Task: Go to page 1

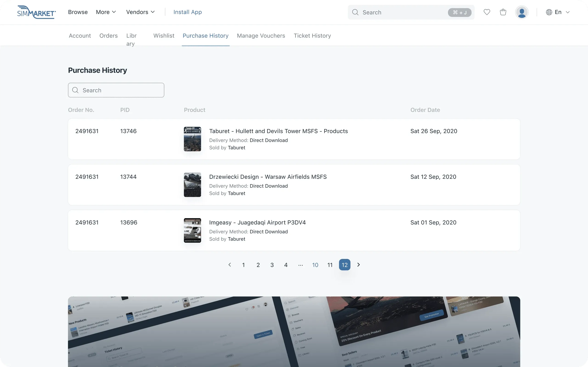Action: click(x=243, y=265)
